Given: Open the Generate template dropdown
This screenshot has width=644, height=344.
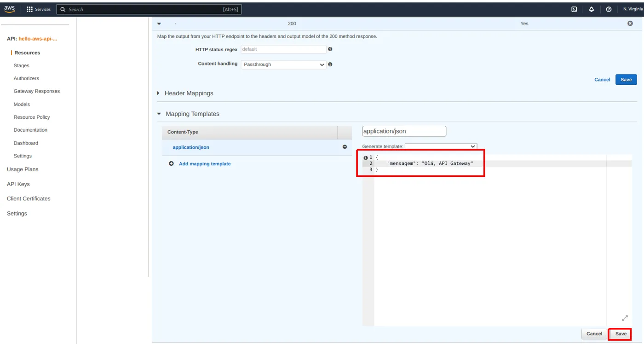Looking at the screenshot, I should (441, 146).
